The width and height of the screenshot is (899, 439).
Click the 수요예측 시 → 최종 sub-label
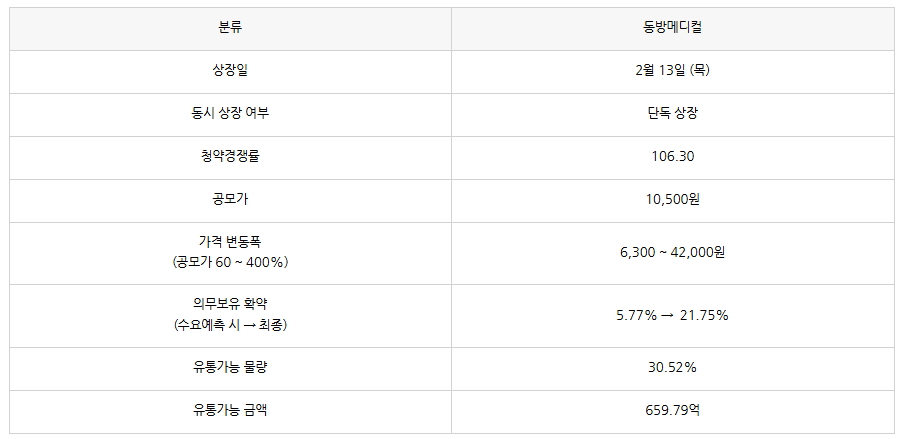click(230, 325)
